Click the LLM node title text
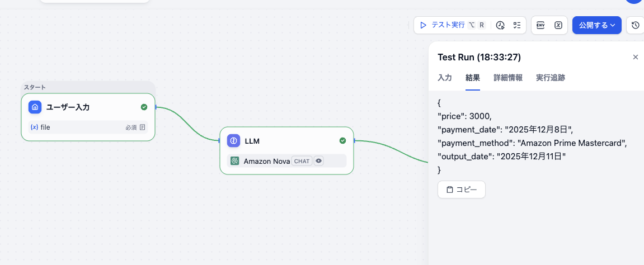 (252, 141)
